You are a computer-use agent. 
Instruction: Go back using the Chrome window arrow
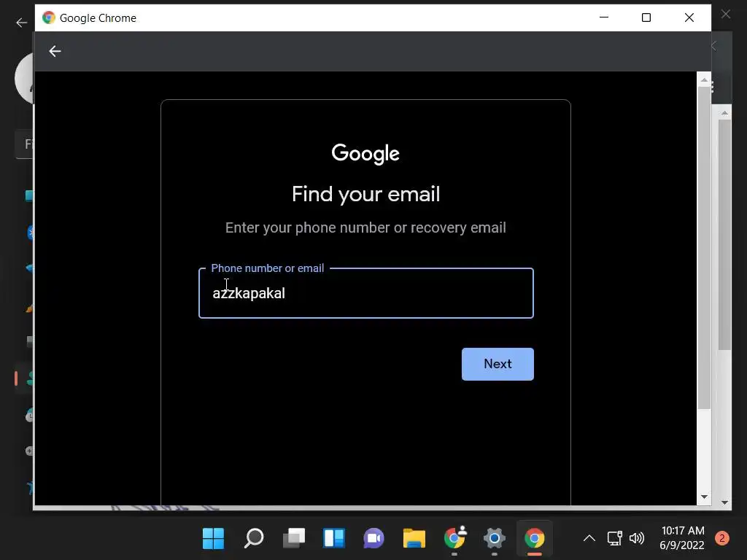pos(55,52)
